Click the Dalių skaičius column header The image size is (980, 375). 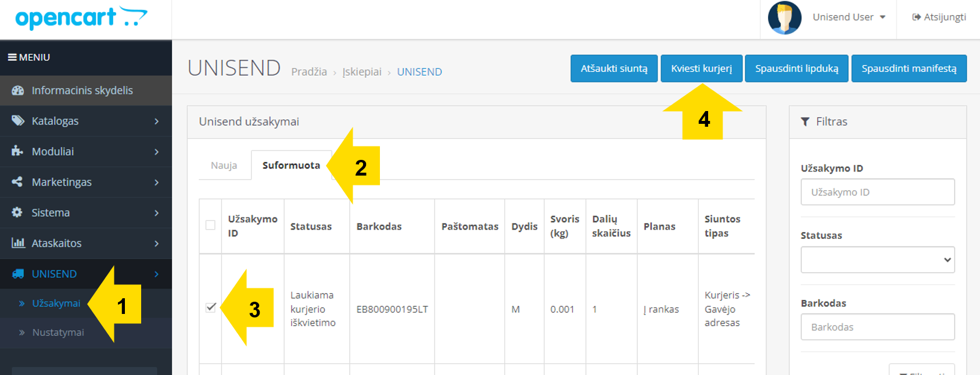click(611, 226)
